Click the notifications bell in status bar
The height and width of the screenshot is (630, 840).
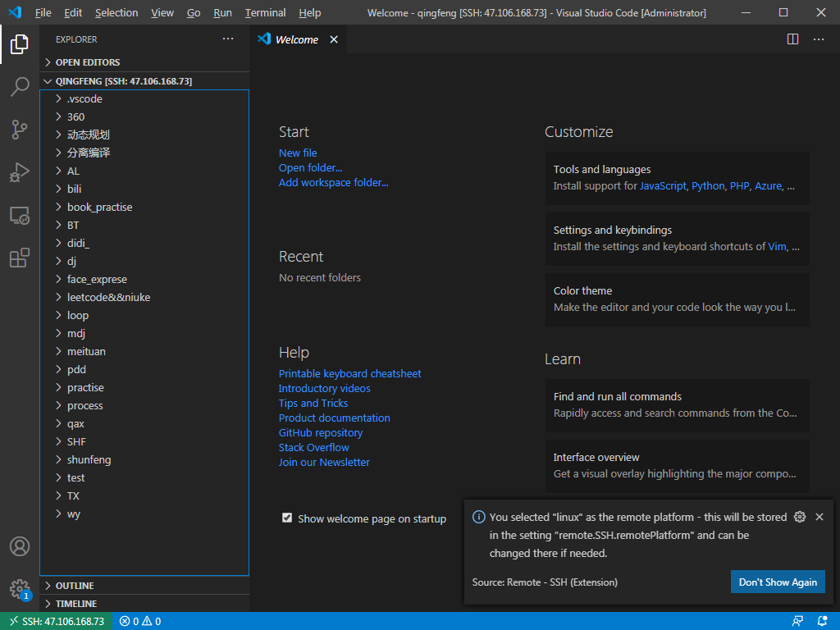[x=823, y=621]
